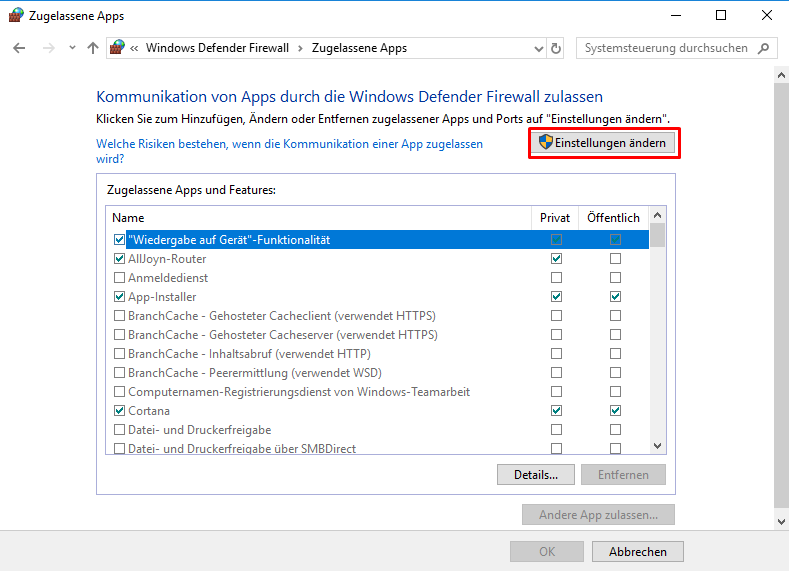Toggle the AllJoyn-Router name checkbox
This screenshot has width=789, height=571.
pyautogui.click(x=119, y=259)
